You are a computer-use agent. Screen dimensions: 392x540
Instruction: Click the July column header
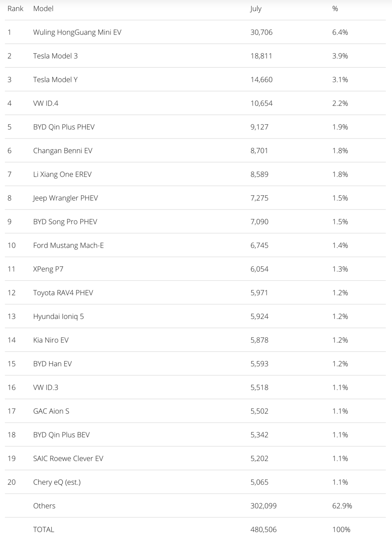[255, 8]
